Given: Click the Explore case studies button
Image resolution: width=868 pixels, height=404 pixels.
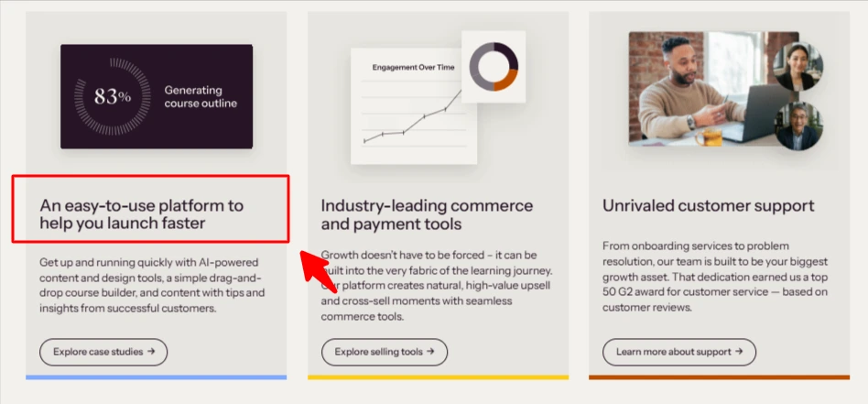Looking at the screenshot, I should tap(103, 352).
